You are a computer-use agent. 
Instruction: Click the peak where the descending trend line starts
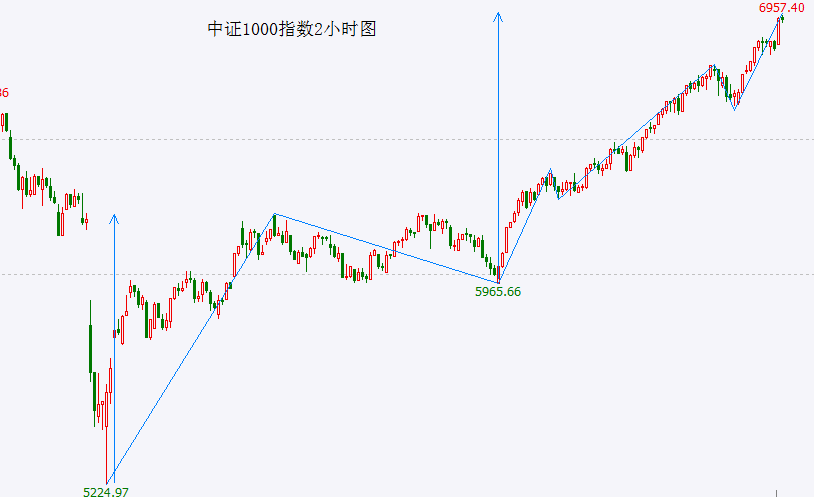[x=275, y=214]
